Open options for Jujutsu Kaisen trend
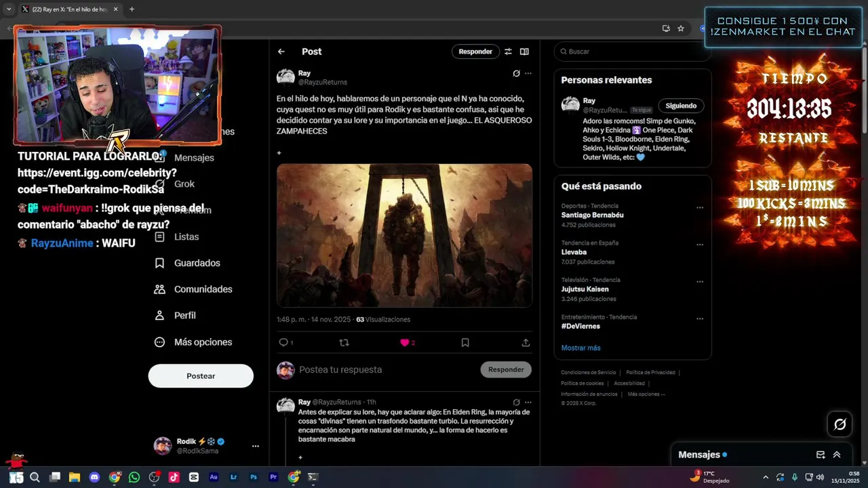 click(x=700, y=282)
